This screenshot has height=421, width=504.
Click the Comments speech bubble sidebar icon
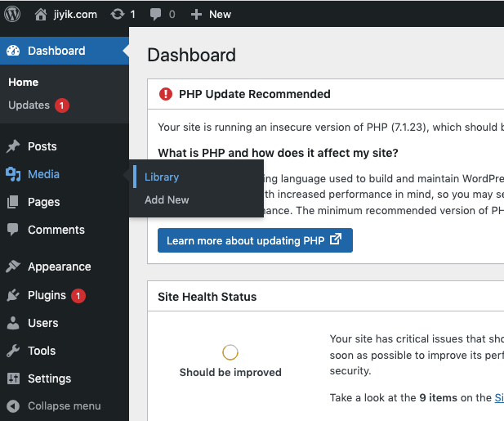point(13,230)
